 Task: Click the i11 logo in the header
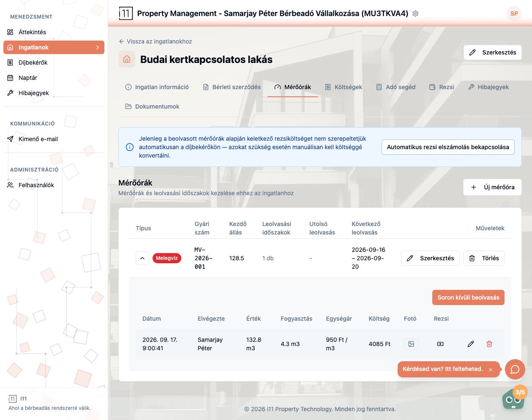point(125,14)
